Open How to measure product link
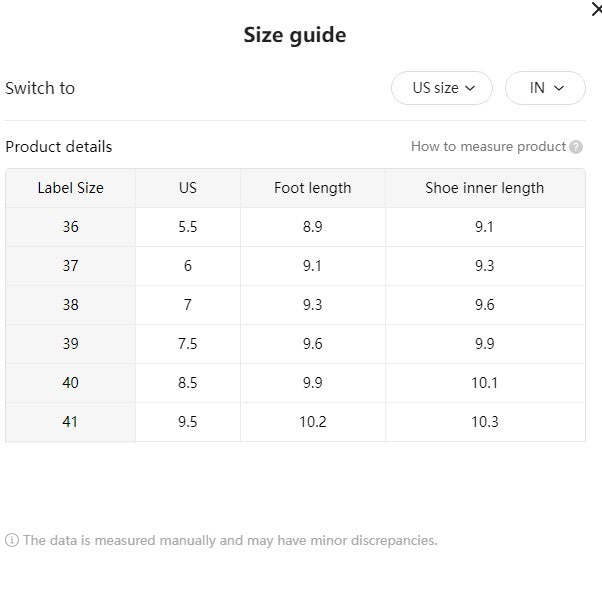602x600 pixels. click(488, 146)
